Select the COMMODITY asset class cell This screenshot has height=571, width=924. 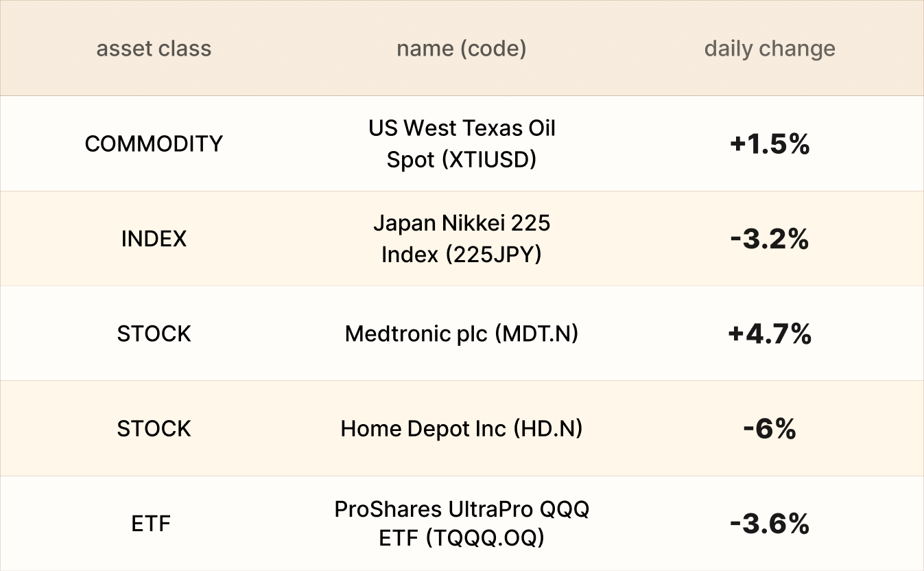154,143
